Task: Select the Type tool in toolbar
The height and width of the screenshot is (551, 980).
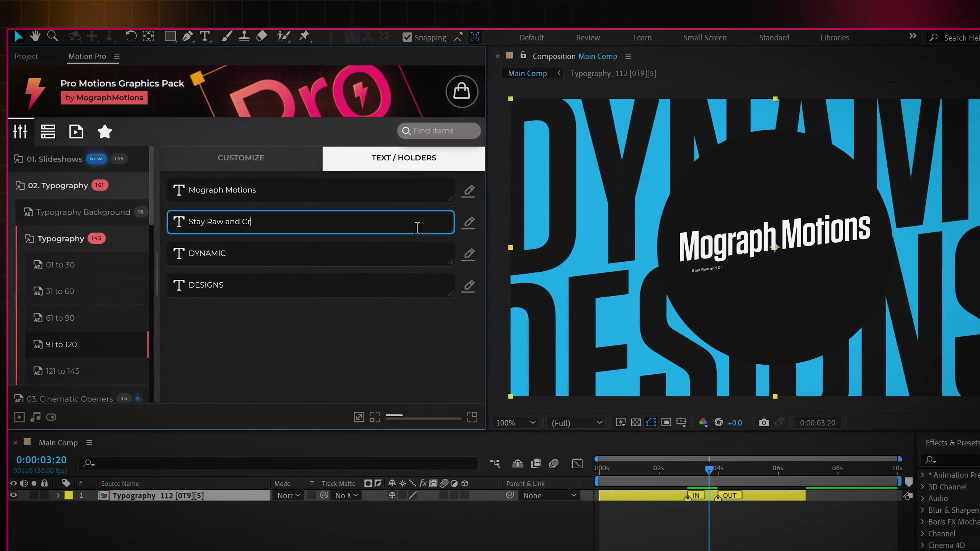Action: pos(205,36)
